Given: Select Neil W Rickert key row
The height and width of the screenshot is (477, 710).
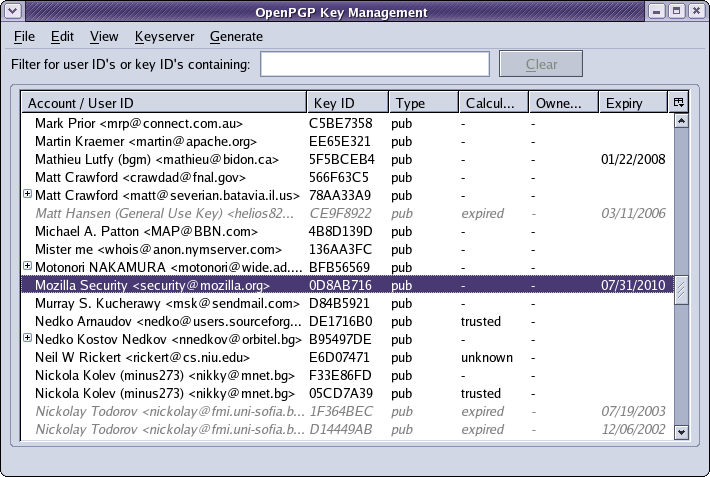Looking at the screenshot, I should 347,357.
